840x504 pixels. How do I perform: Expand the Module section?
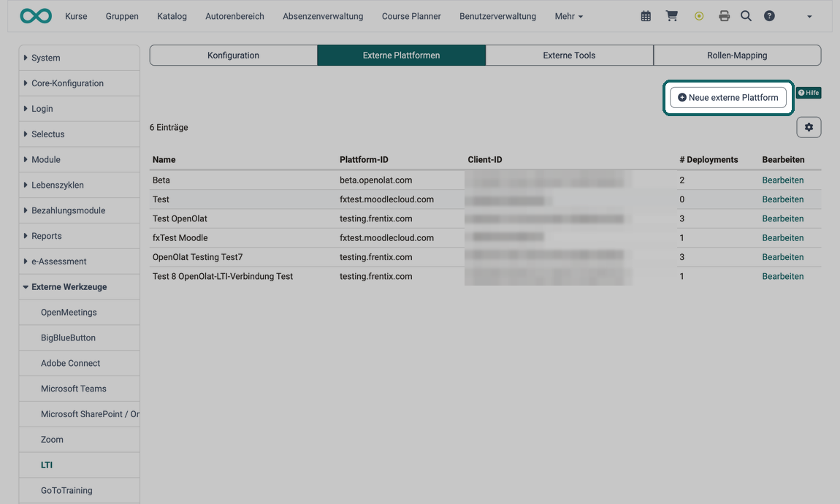tap(80, 160)
